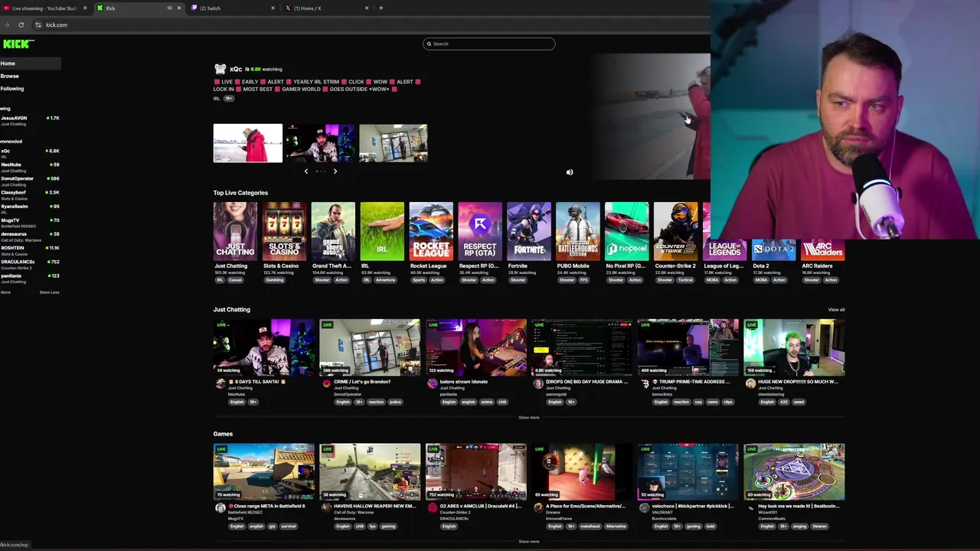Open the Slots & Casino category cover
This screenshot has width=980, height=551.
click(x=284, y=231)
